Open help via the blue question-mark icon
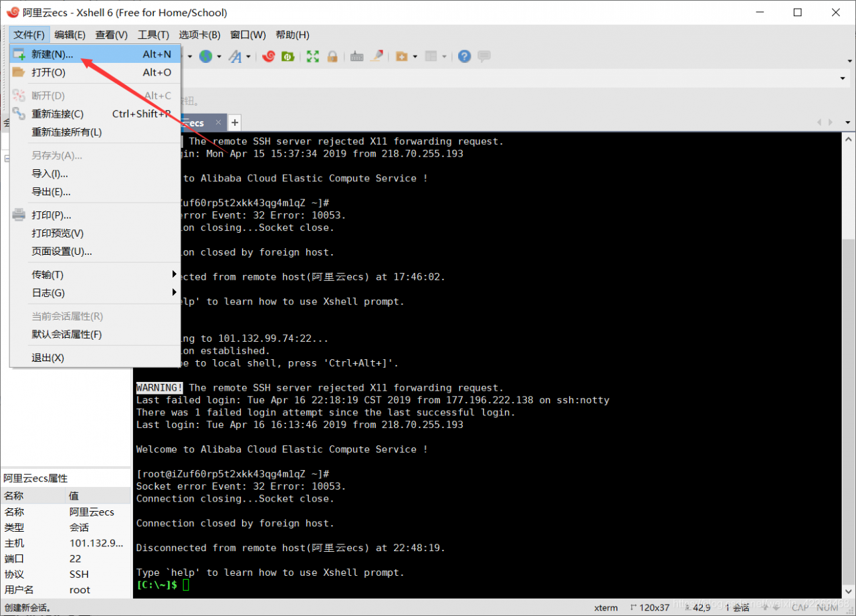856x616 pixels. pos(465,57)
